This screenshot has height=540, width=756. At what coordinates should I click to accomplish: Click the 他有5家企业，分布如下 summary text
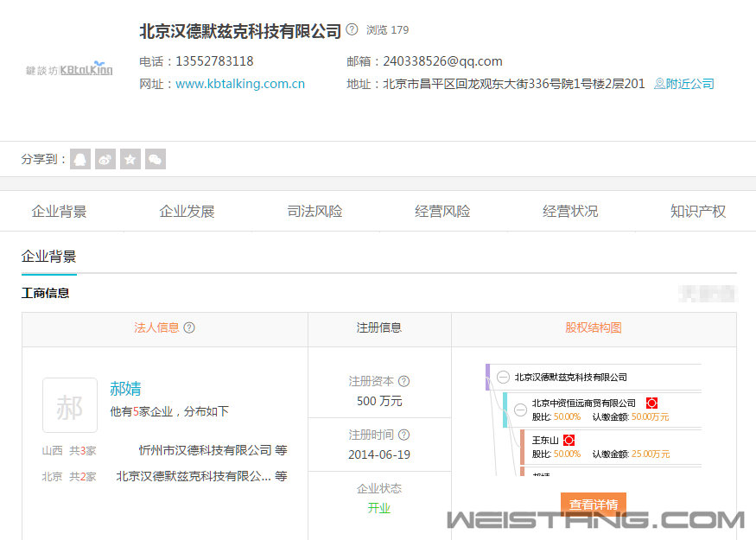coord(169,411)
